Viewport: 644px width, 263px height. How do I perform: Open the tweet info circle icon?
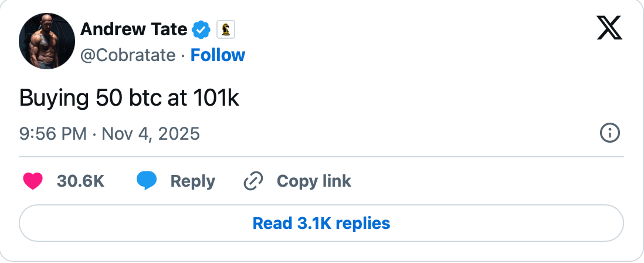click(x=610, y=134)
